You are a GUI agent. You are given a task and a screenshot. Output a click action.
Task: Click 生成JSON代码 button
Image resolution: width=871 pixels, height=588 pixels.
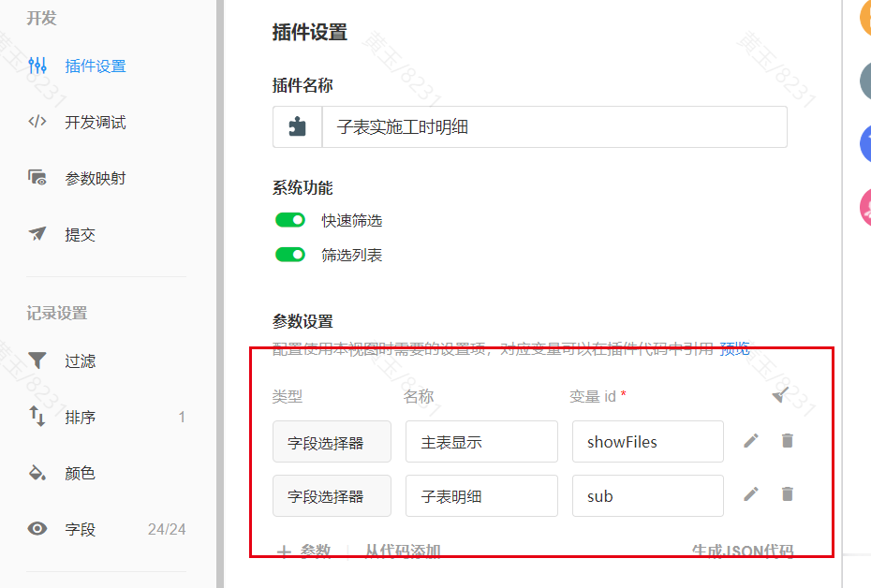743,551
